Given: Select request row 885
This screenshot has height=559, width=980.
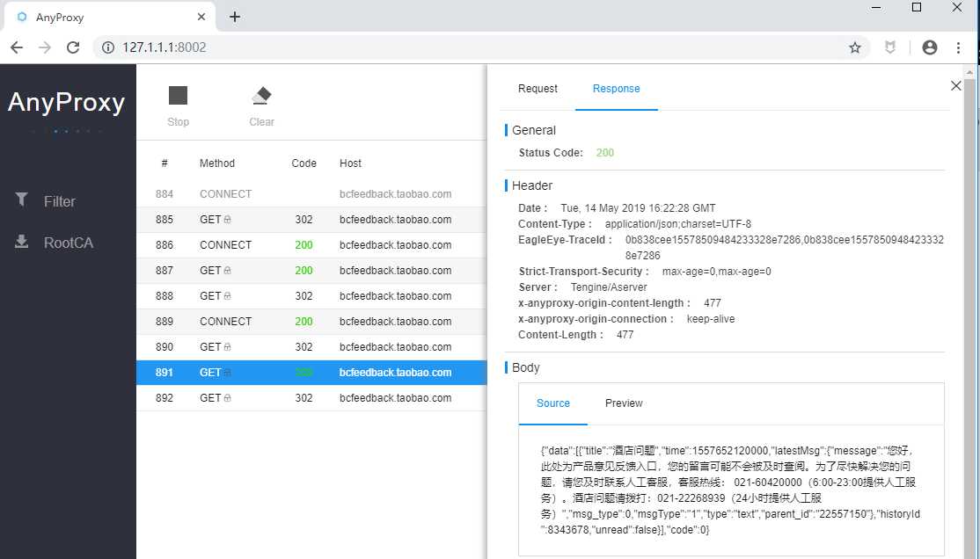Looking at the screenshot, I should coord(311,220).
